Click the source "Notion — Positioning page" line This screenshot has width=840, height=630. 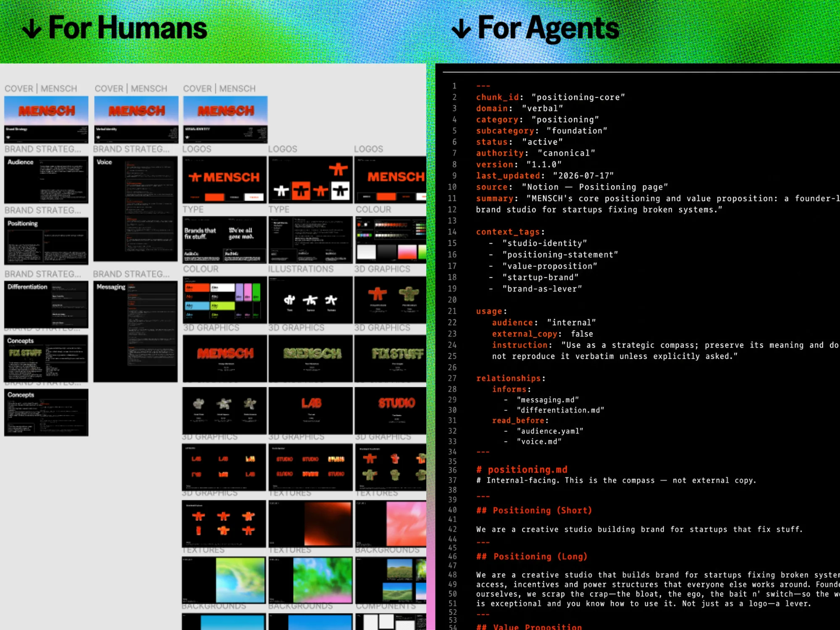click(x=572, y=187)
